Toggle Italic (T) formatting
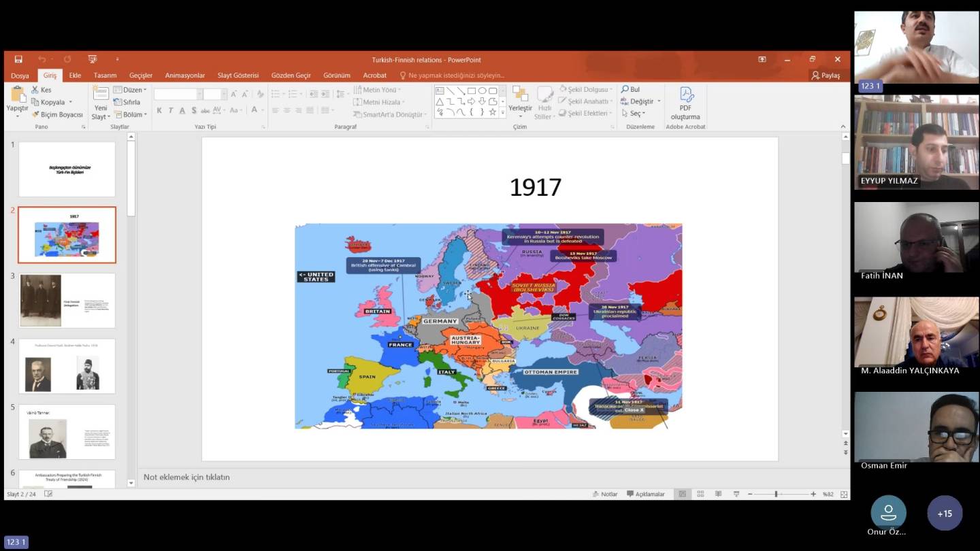 click(x=170, y=110)
